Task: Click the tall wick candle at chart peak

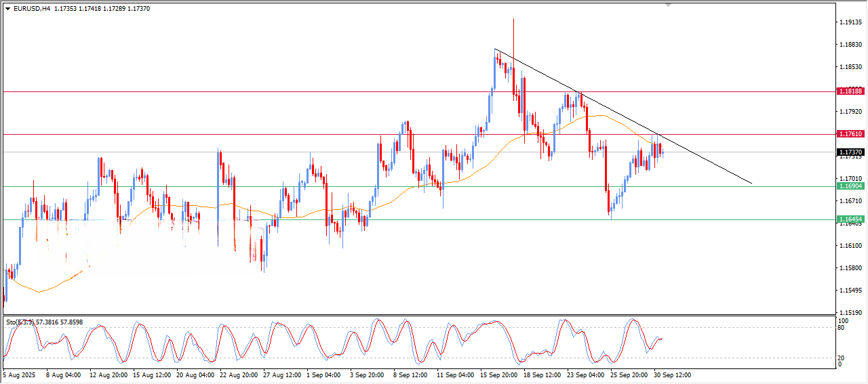Action: [x=513, y=41]
